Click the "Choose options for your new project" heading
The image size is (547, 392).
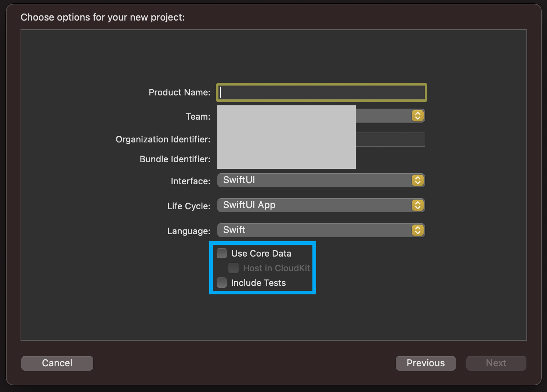pyautogui.click(x=103, y=17)
